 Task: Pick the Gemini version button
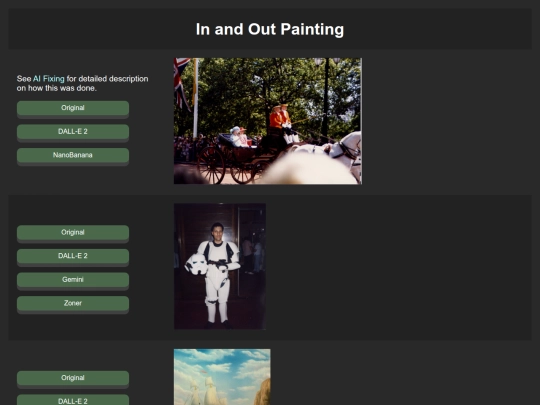coord(73,280)
